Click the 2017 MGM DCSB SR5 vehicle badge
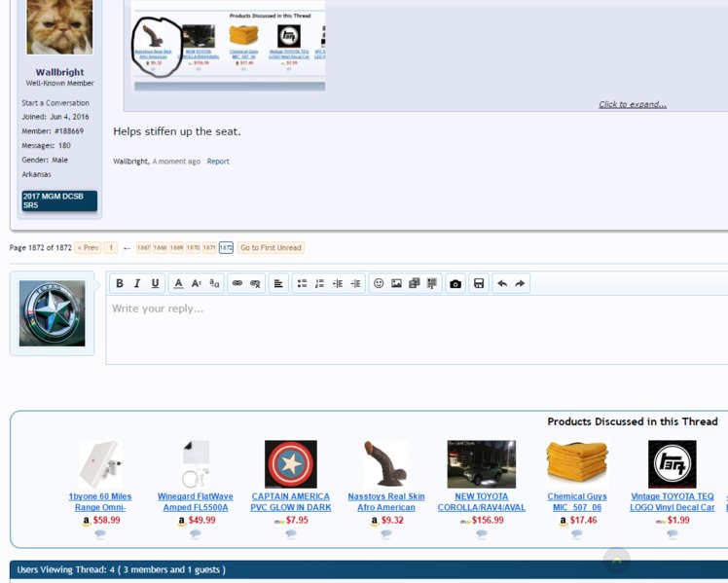This screenshot has height=583, width=728. pos(59,200)
